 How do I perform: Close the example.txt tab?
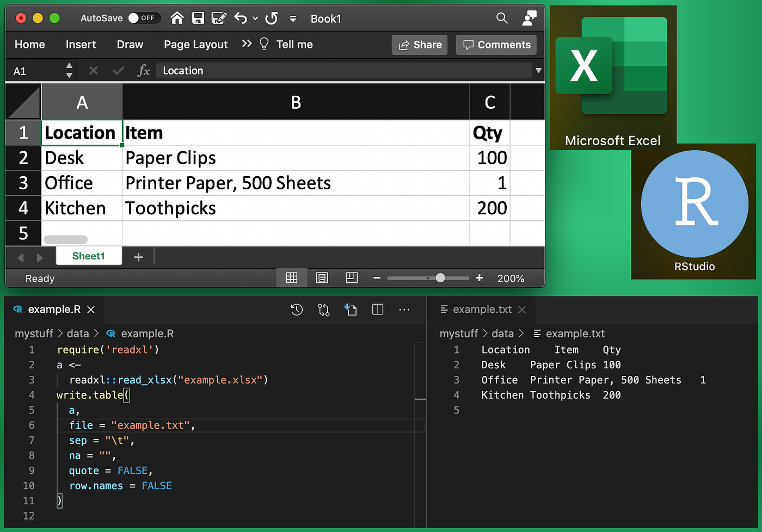click(522, 310)
